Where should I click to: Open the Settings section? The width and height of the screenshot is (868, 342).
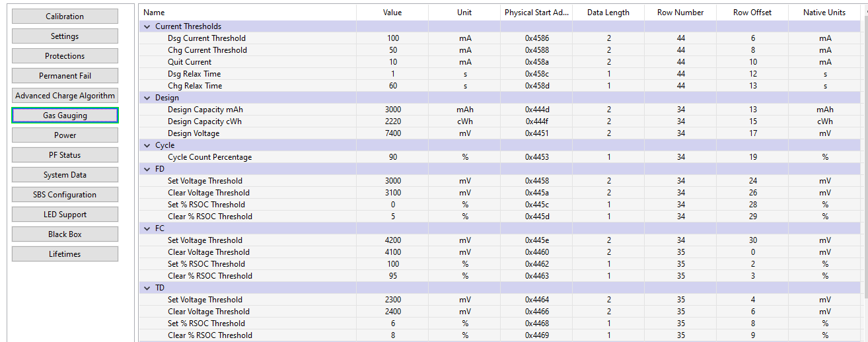click(65, 36)
